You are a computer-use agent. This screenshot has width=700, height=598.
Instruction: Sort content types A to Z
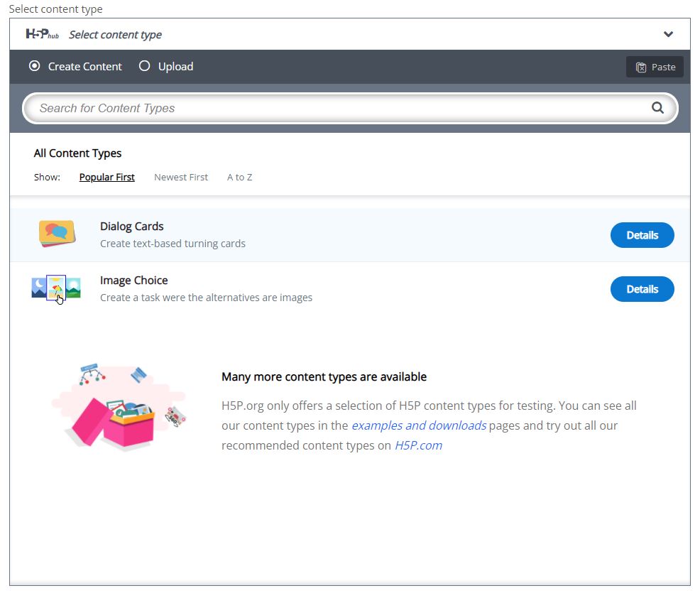239,178
